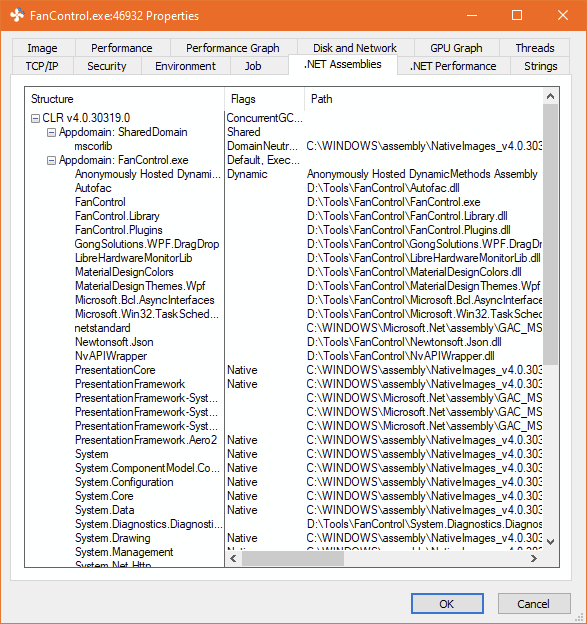Click the horizontal scrollbar thumb
Image resolution: width=587 pixels, height=624 pixels.
tap(293, 559)
